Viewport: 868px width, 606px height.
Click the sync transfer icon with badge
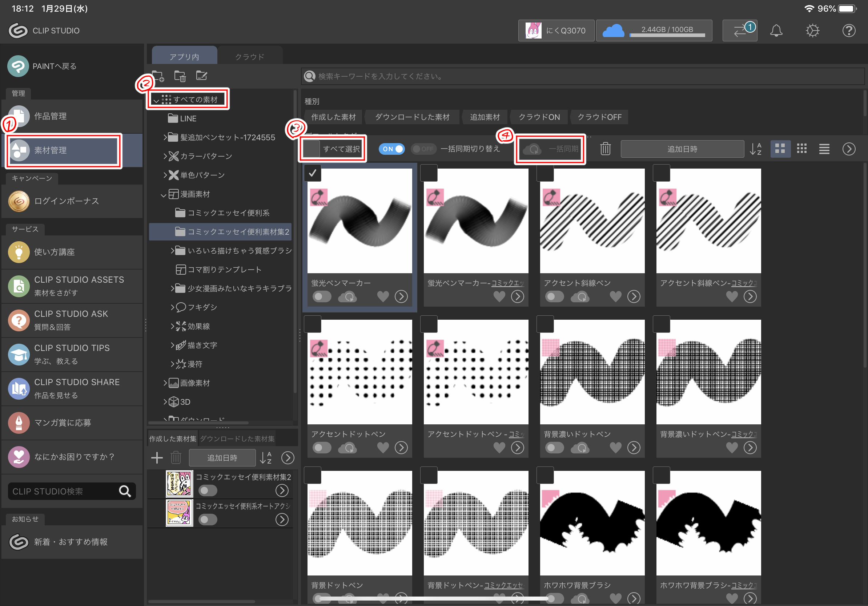click(739, 31)
